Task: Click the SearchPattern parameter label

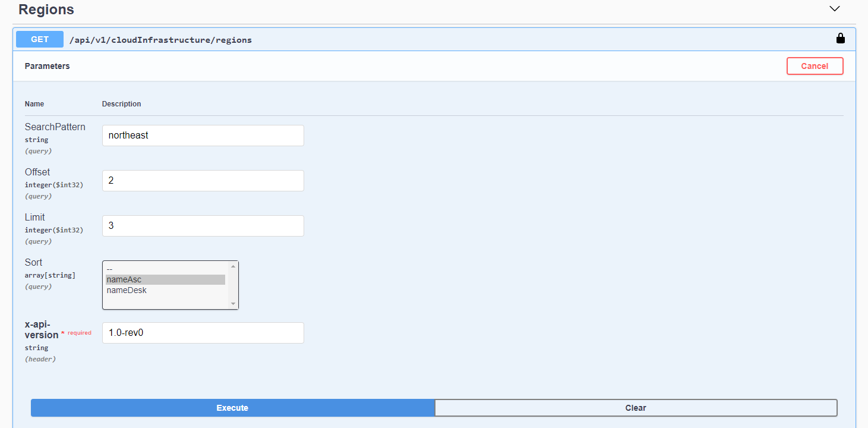Action: click(55, 127)
